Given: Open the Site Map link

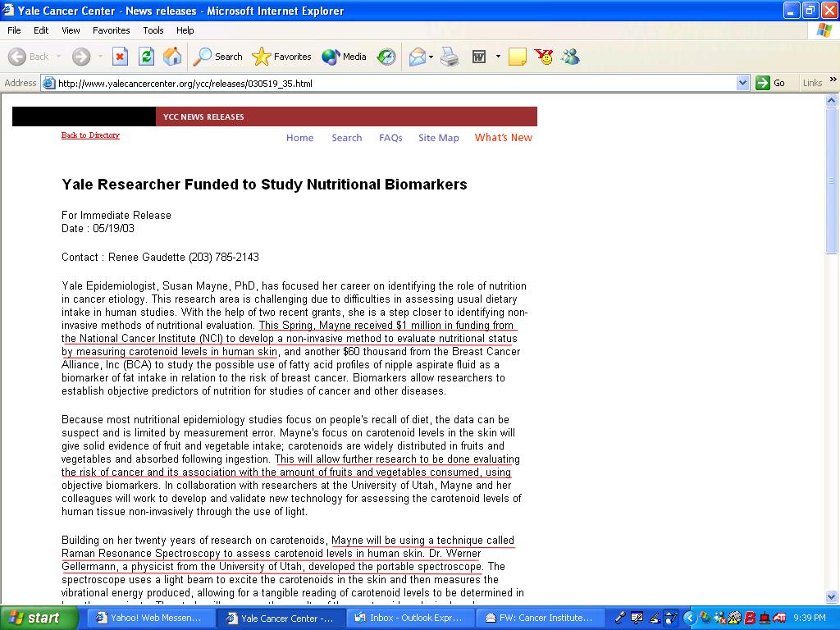Looking at the screenshot, I should [x=439, y=138].
